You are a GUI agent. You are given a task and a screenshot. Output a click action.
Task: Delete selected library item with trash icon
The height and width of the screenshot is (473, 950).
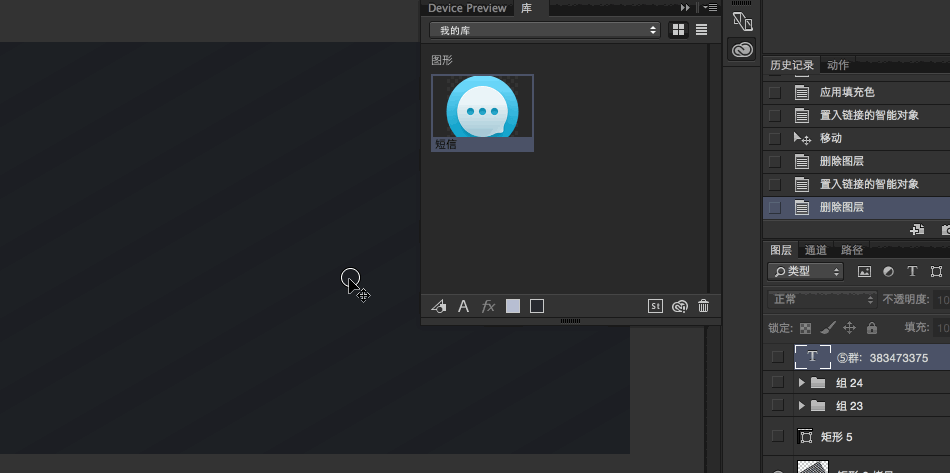pyautogui.click(x=704, y=307)
